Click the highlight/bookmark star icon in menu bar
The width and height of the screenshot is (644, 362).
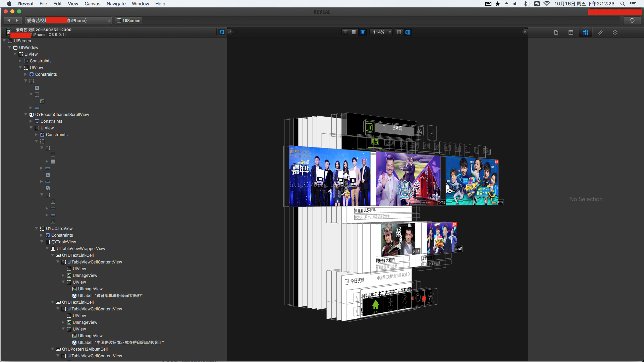497,4
